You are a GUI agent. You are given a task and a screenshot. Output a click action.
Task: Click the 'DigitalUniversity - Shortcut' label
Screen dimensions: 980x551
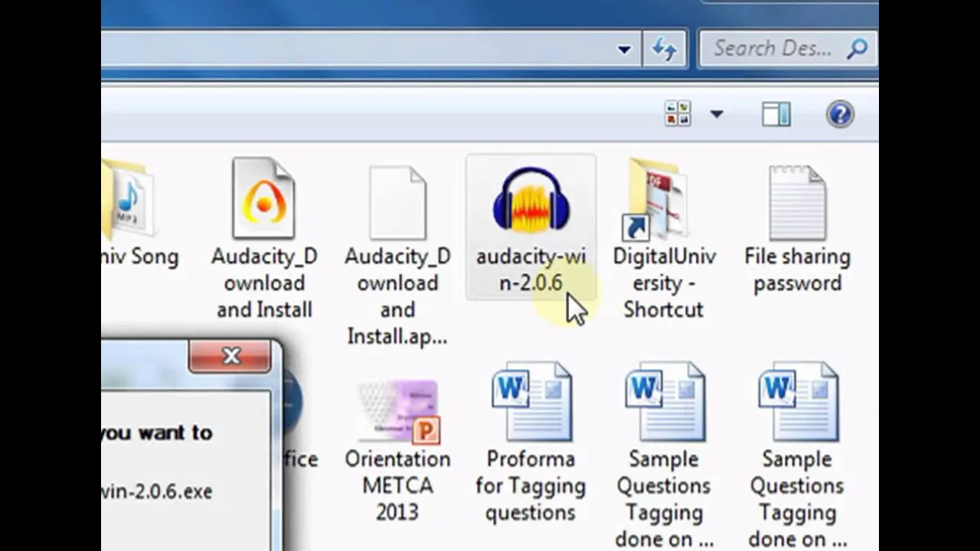pyautogui.click(x=664, y=282)
